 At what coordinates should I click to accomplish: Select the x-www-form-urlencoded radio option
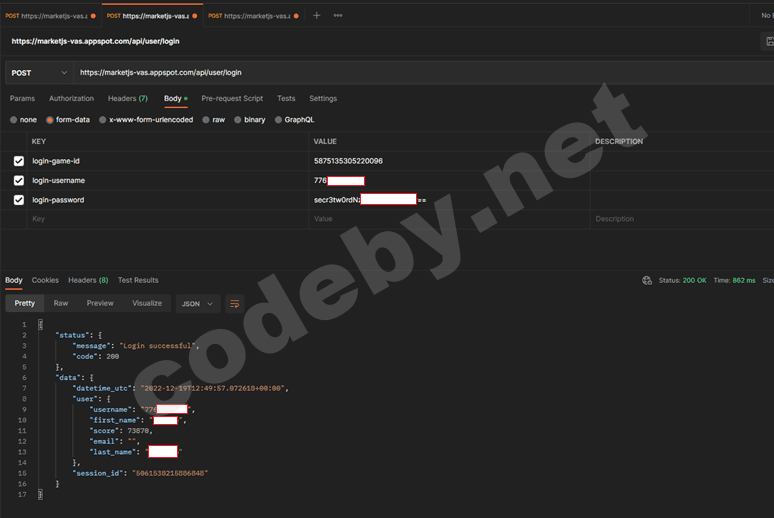click(x=103, y=120)
